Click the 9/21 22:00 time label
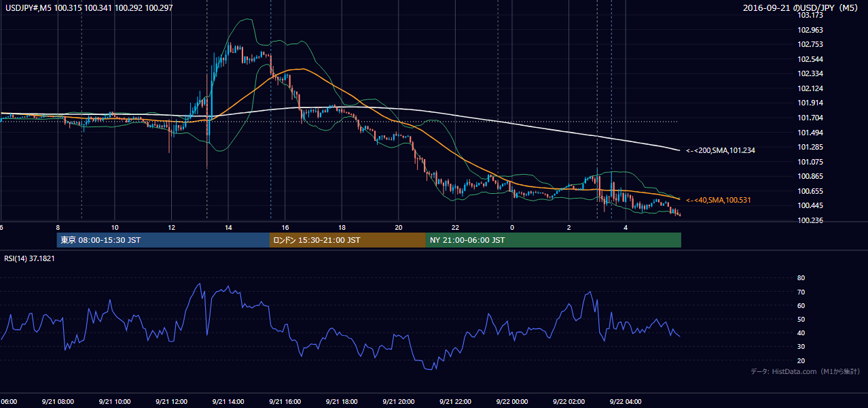This screenshot has height=408, width=868. [454, 401]
